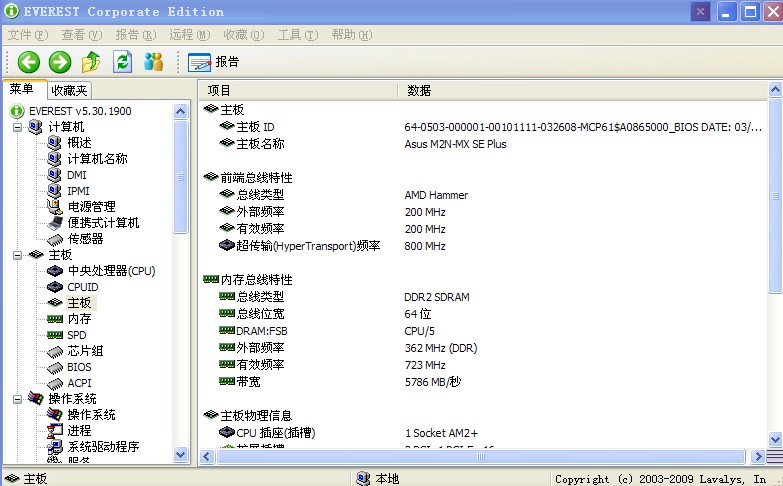Select the DRAM:FSB row
Screen dimensions: 783x486
(483, 331)
